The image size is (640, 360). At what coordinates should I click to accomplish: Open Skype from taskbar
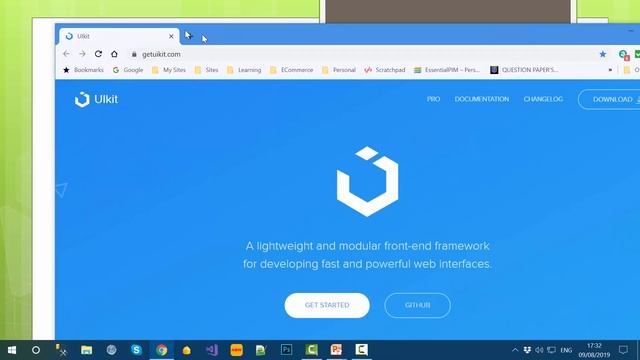[136, 350]
